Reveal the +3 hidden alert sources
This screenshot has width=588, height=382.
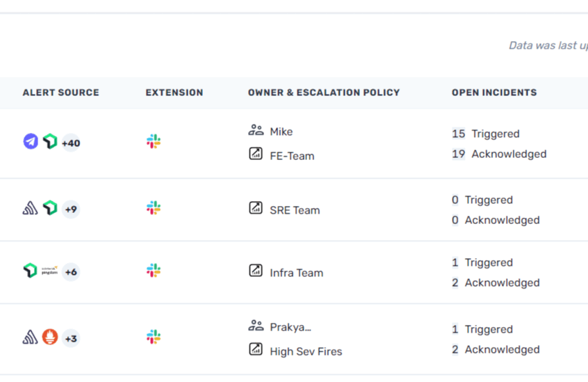pyautogui.click(x=71, y=339)
